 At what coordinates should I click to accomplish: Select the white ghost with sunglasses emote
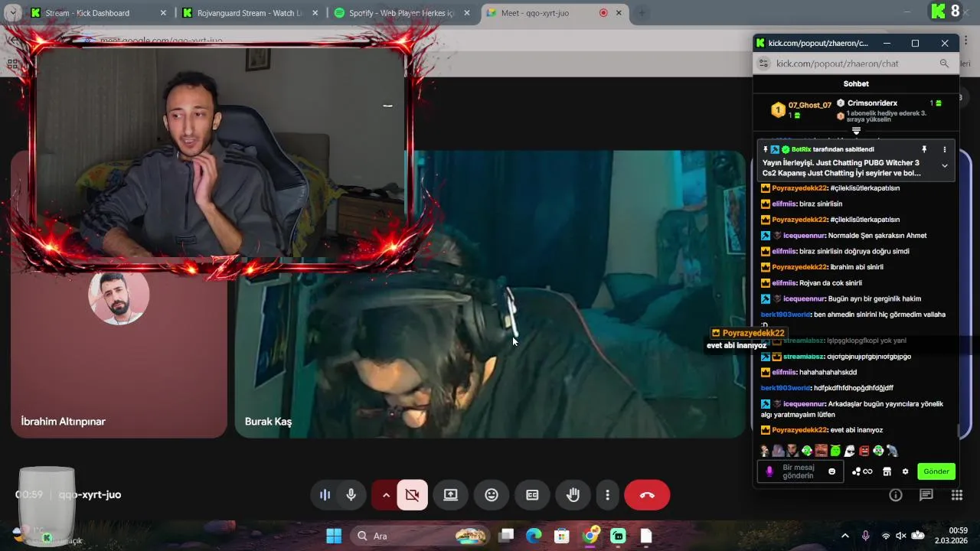point(850,452)
